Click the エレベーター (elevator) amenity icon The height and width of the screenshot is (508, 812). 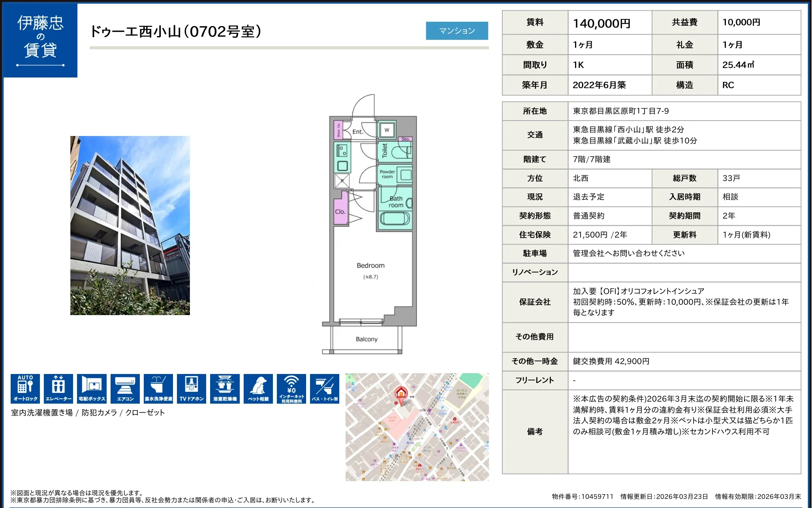(58, 389)
